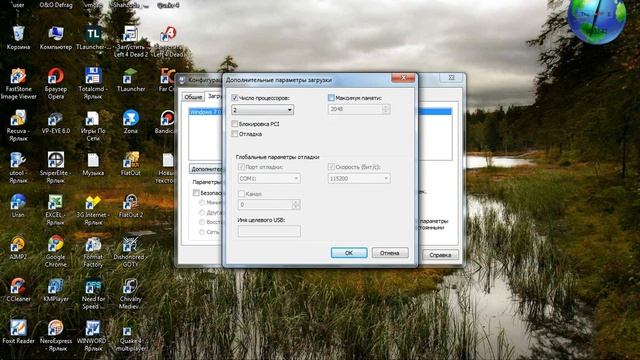
Task: Enable the Максимум памяти checkbox
Action: [x=331, y=98]
